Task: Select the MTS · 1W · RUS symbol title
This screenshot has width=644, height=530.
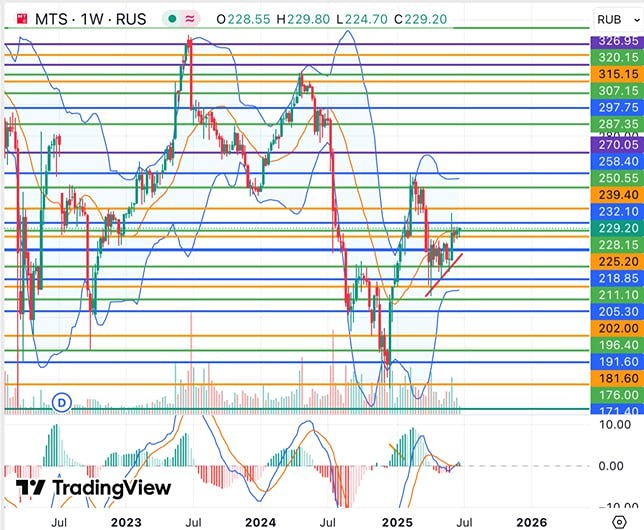Action: tap(90, 19)
